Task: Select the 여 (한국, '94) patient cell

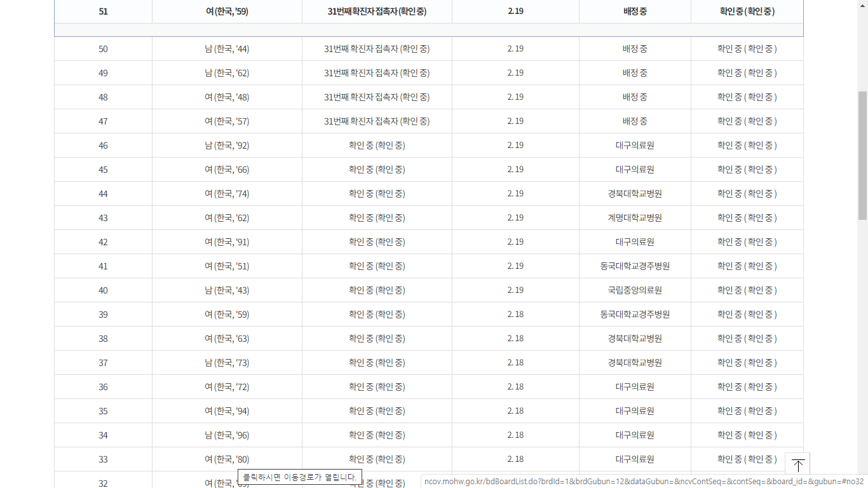Action: pyautogui.click(x=227, y=411)
